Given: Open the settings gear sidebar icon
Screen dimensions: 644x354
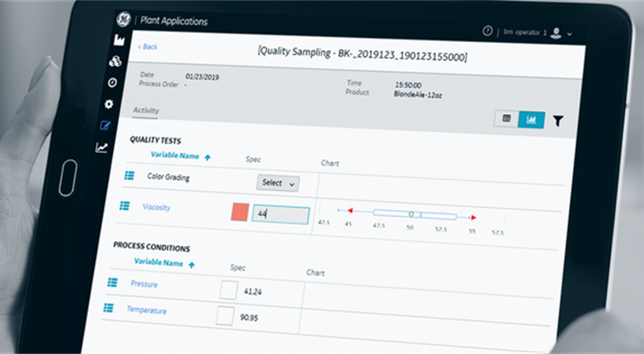Looking at the screenshot, I should point(108,104).
